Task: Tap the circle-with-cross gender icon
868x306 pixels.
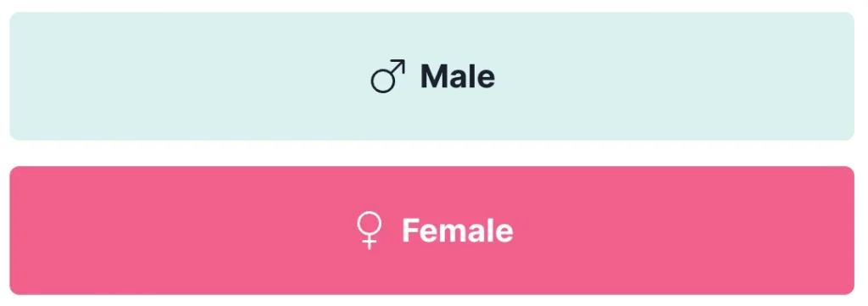Action: (370, 231)
